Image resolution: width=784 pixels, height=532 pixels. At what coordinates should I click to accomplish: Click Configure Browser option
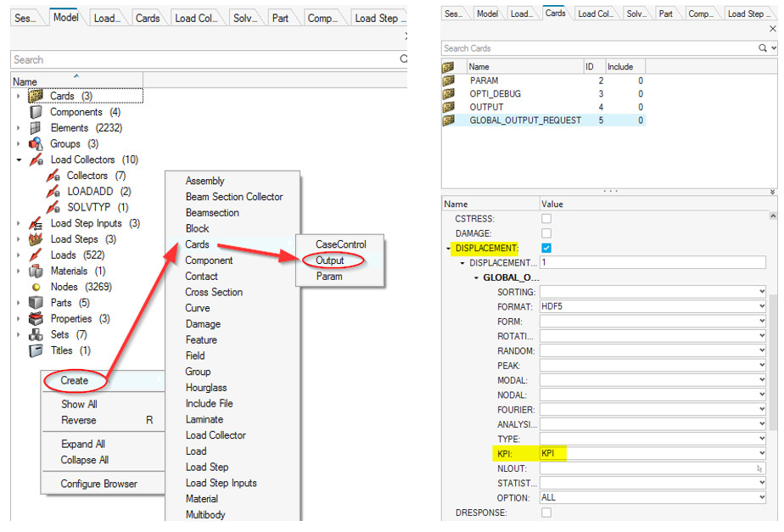point(98,484)
